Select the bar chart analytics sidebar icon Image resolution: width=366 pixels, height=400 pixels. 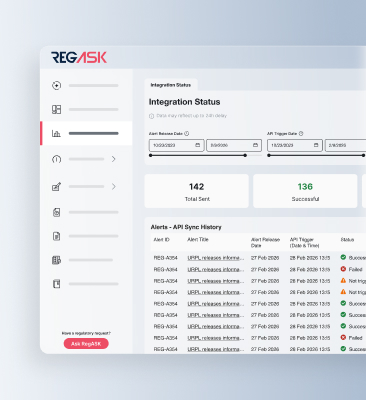click(x=56, y=133)
